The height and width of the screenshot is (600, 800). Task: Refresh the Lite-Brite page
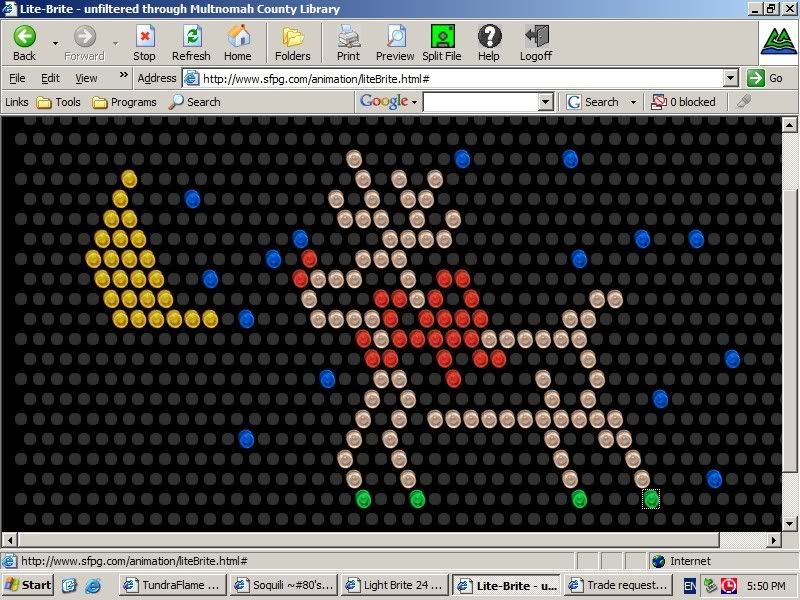tap(191, 43)
